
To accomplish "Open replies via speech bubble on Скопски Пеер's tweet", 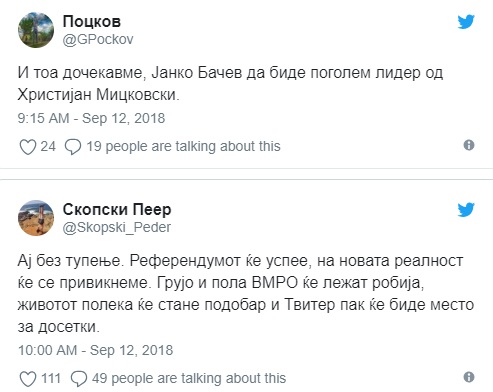I will pos(79,379).
